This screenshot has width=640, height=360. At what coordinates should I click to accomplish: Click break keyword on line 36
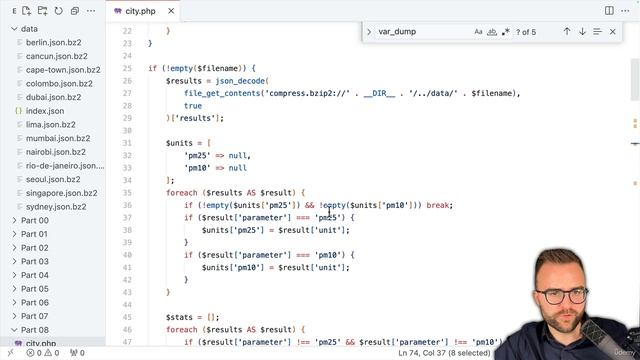coord(439,205)
